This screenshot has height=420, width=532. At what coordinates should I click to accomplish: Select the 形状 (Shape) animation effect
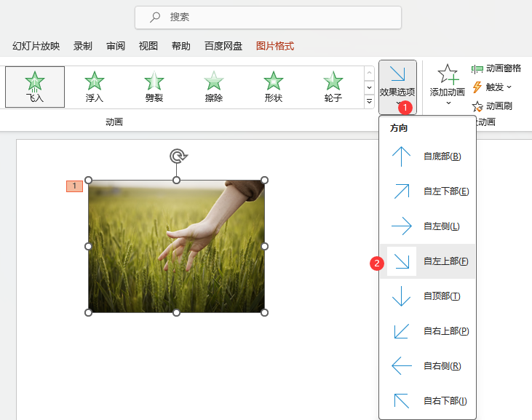coord(274,87)
